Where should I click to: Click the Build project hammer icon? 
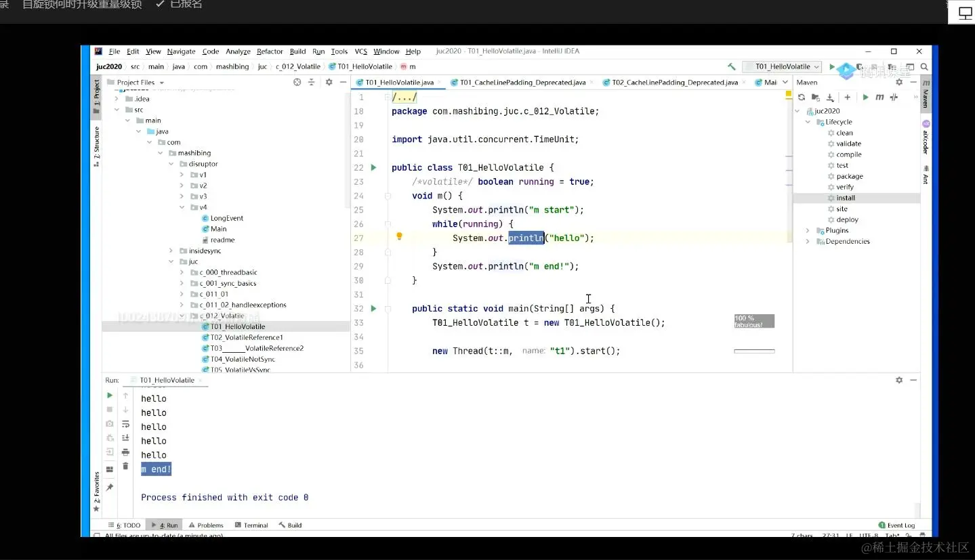pyautogui.click(x=732, y=66)
